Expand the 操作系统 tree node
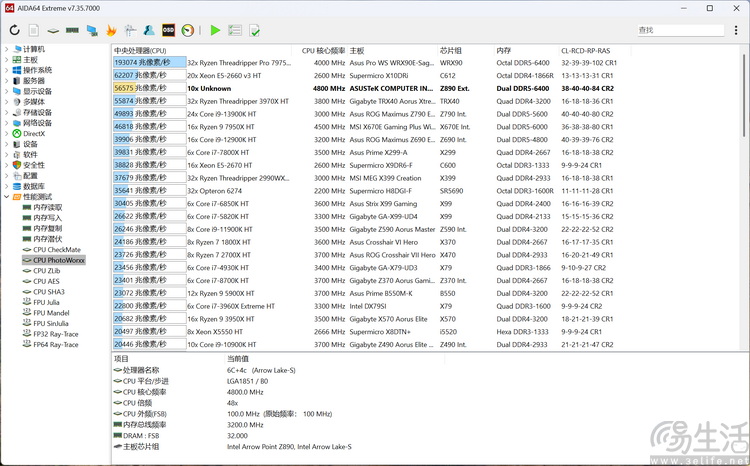This screenshot has width=750, height=466. click(x=7, y=70)
